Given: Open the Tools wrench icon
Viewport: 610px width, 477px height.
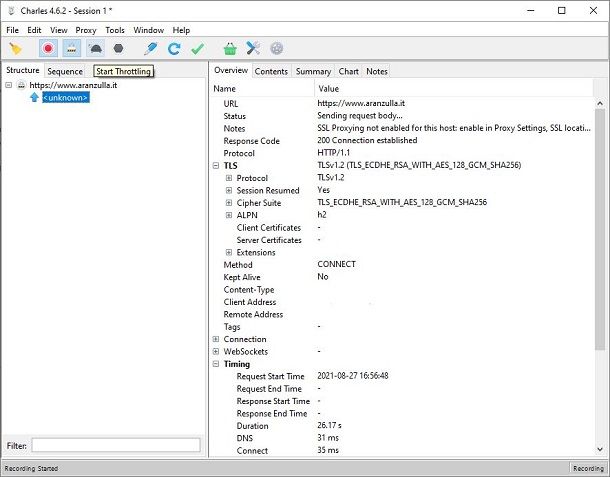Looking at the screenshot, I should (x=253, y=49).
